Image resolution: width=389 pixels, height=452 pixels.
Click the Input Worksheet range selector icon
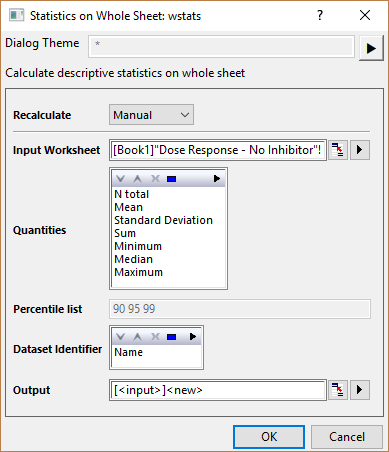coord(338,150)
